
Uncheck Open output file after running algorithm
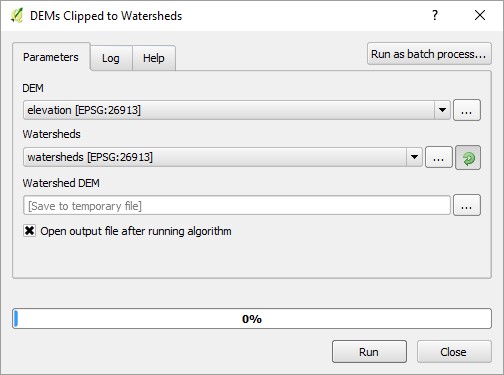click(29, 231)
